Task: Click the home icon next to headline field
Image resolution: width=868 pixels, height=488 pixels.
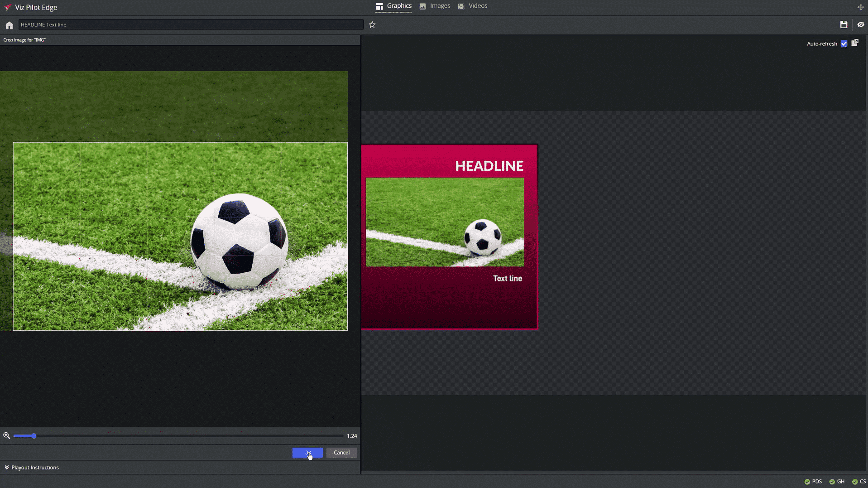Action: coord(9,25)
